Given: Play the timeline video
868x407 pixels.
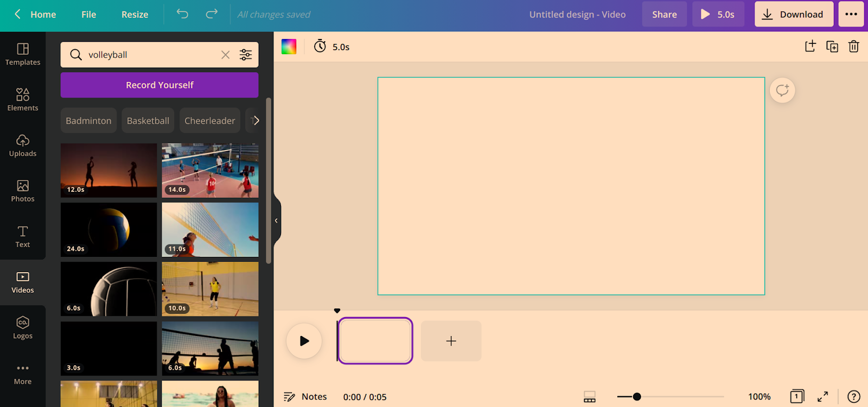Looking at the screenshot, I should 304,341.
